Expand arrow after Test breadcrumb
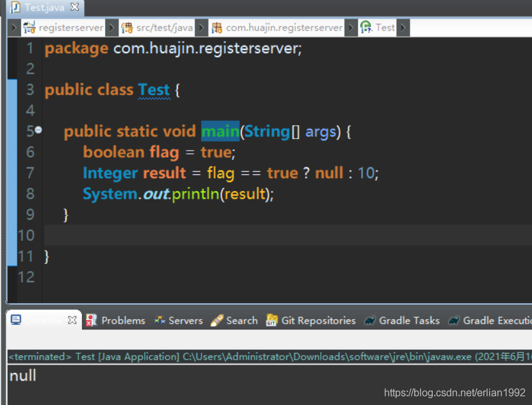 [403, 28]
